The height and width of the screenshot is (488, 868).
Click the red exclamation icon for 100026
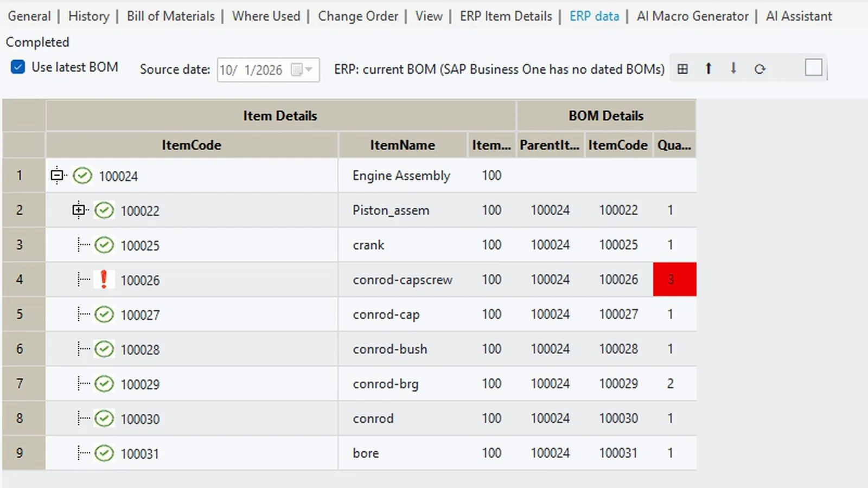(104, 280)
